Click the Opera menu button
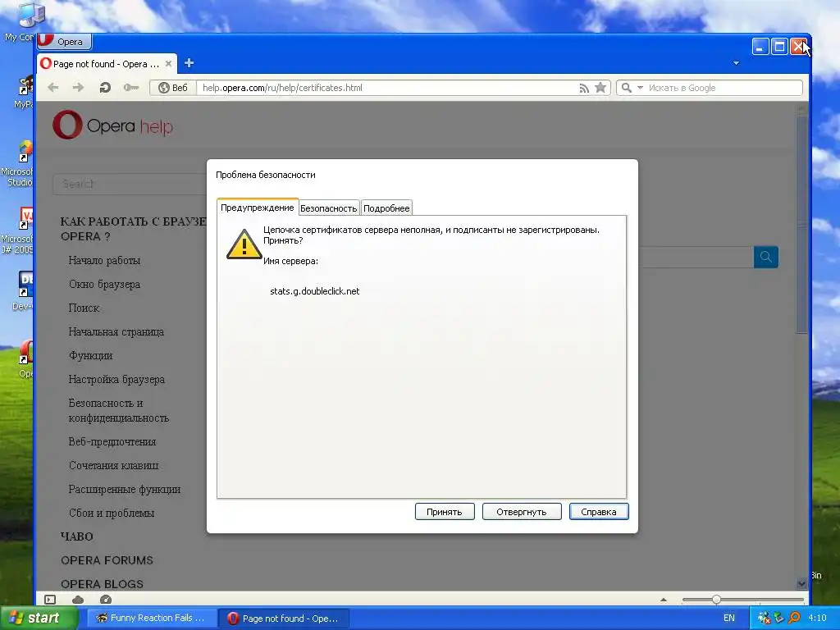 [64, 41]
